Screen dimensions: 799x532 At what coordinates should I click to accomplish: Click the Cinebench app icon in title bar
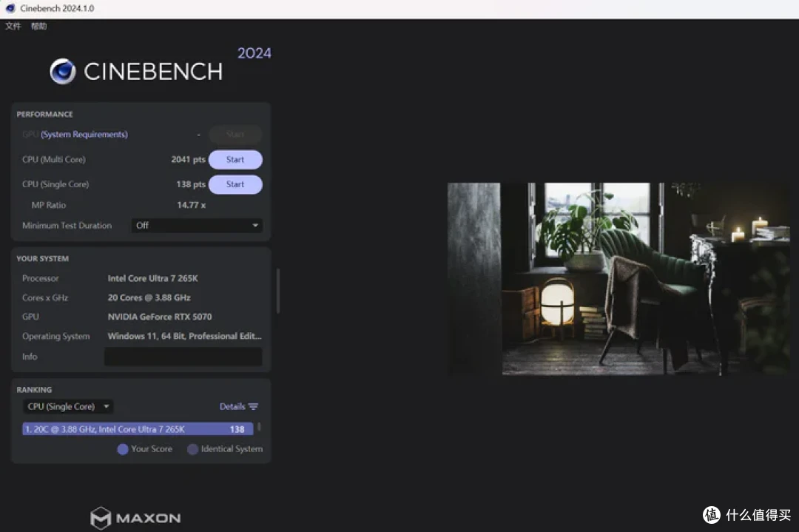[10, 8]
